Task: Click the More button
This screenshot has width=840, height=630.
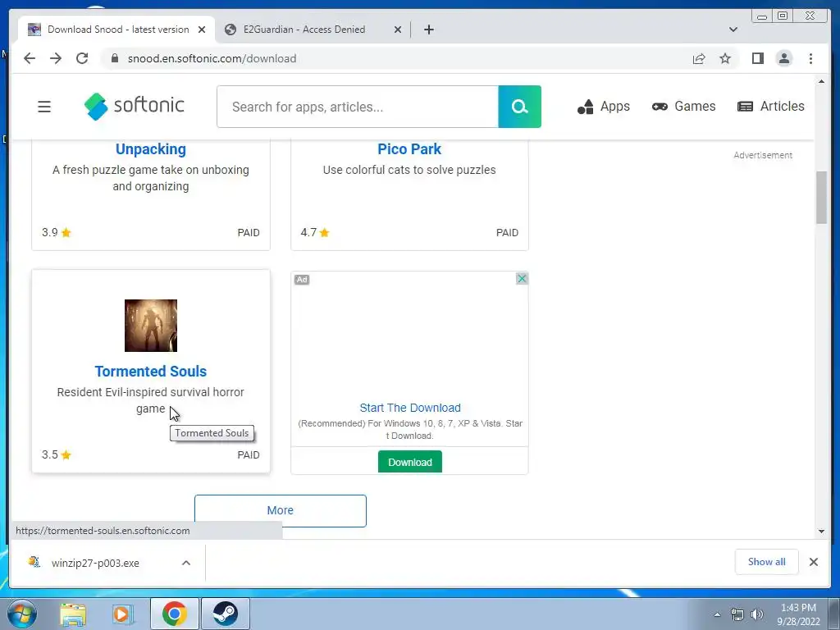Action: tap(281, 510)
